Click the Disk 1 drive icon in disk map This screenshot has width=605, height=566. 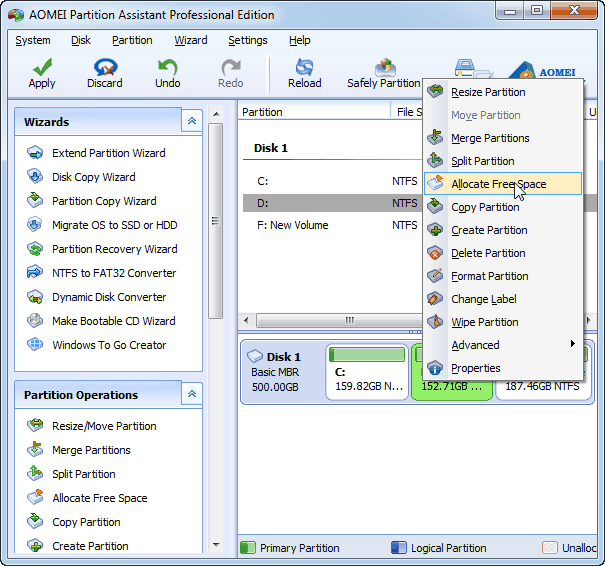(x=255, y=356)
